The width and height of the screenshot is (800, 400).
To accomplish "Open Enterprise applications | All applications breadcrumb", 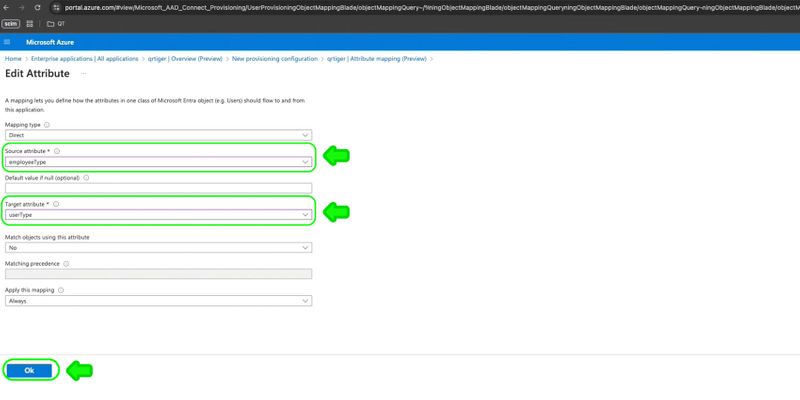I will (x=85, y=59).
